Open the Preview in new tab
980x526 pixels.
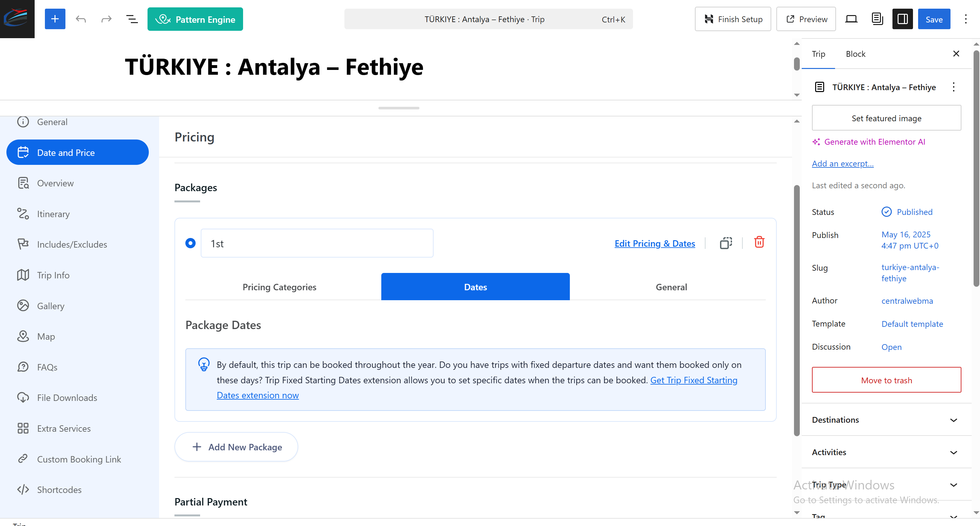(806, 19)
